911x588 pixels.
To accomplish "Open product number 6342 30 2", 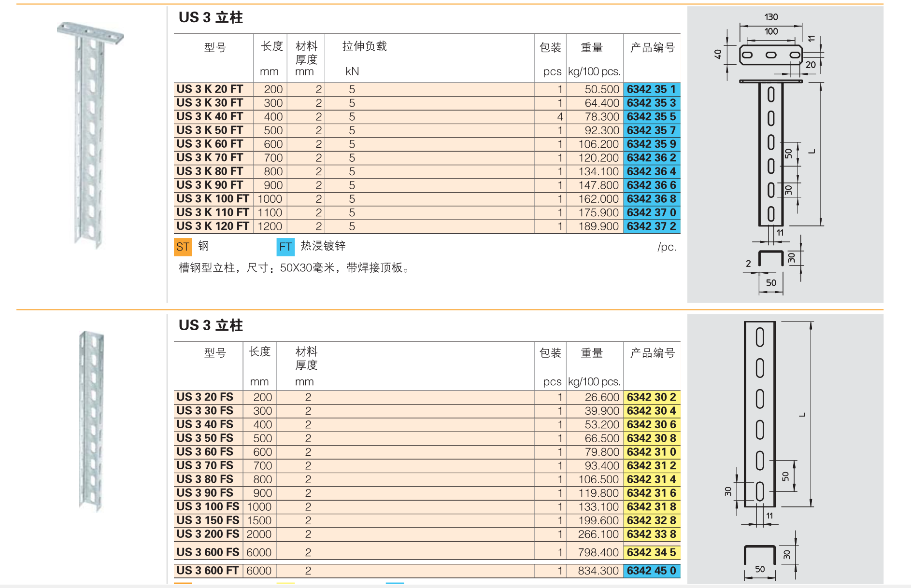I will (651, 397).
